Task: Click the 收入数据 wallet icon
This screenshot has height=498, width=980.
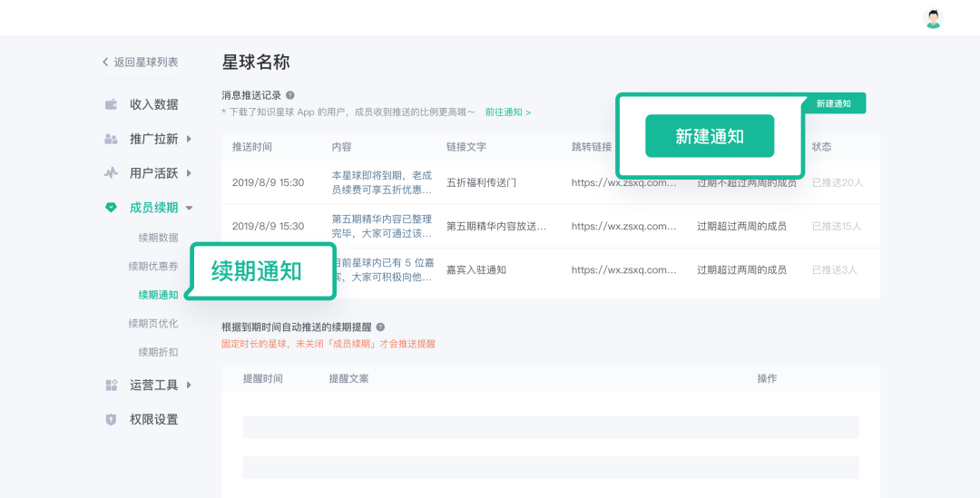Action: pyautogui.click(x=112, y=104)
